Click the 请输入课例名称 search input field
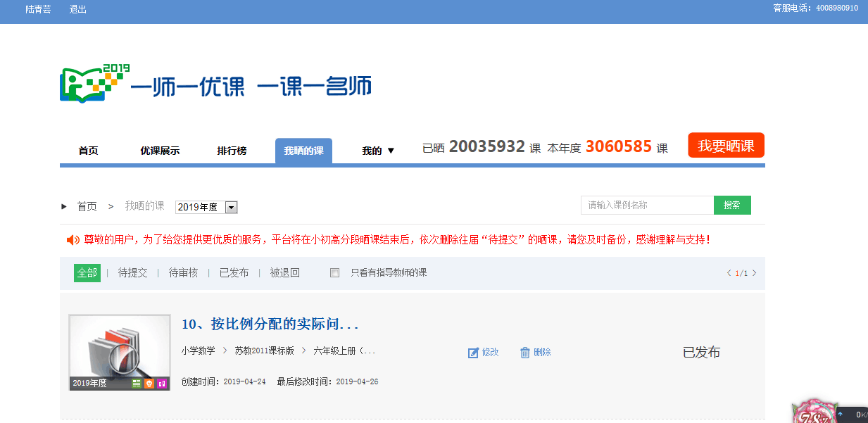 647,205
